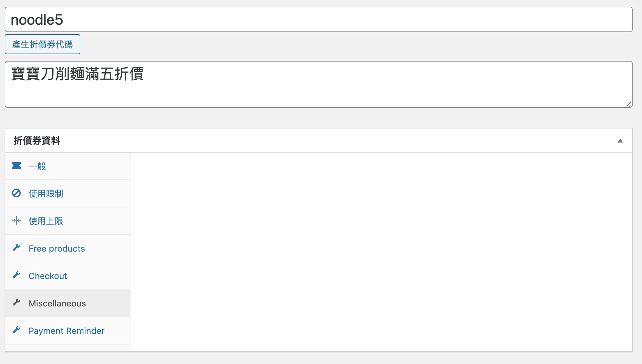Screen dimensions: 642x364
Task: Click into the coupon description textarea
Action: [318, 84]
